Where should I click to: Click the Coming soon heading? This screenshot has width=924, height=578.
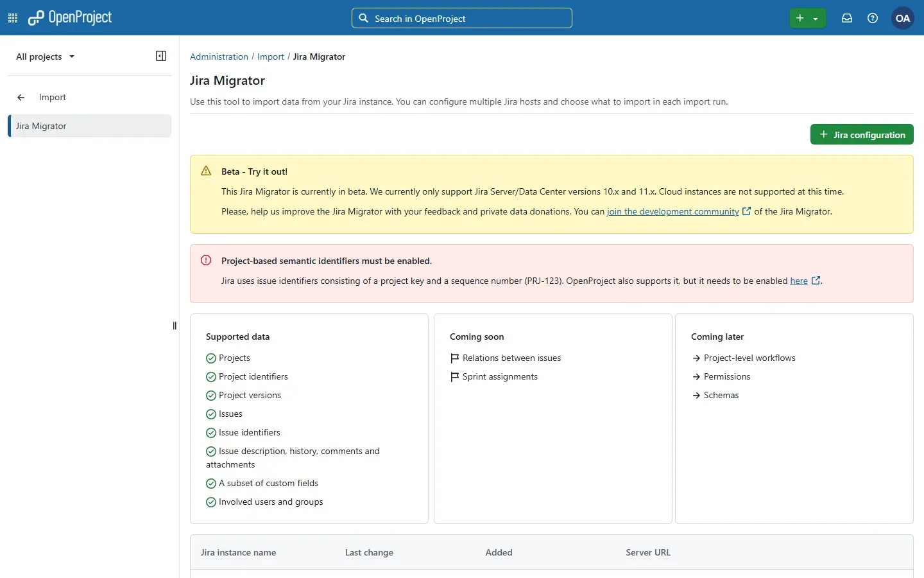click(x=477, y=337)
